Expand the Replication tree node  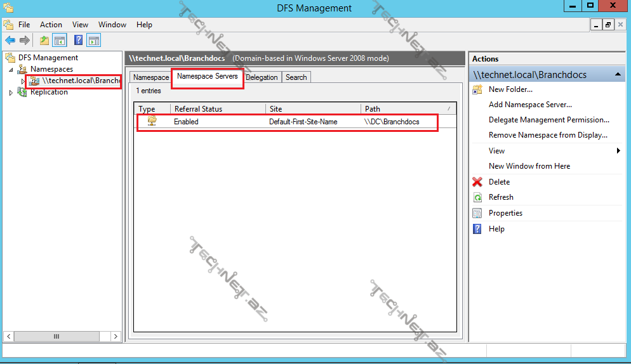[x=11, y=93]
